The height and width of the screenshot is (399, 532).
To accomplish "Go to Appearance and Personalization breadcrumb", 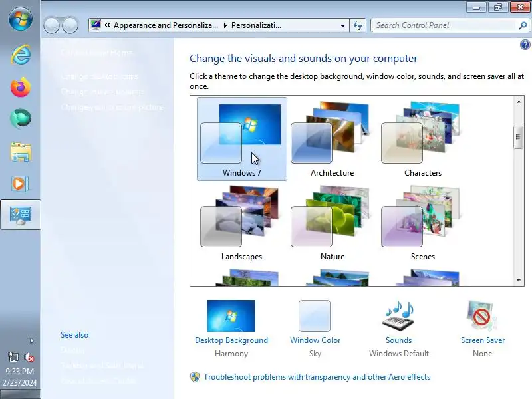I will [x=166, y=25].
